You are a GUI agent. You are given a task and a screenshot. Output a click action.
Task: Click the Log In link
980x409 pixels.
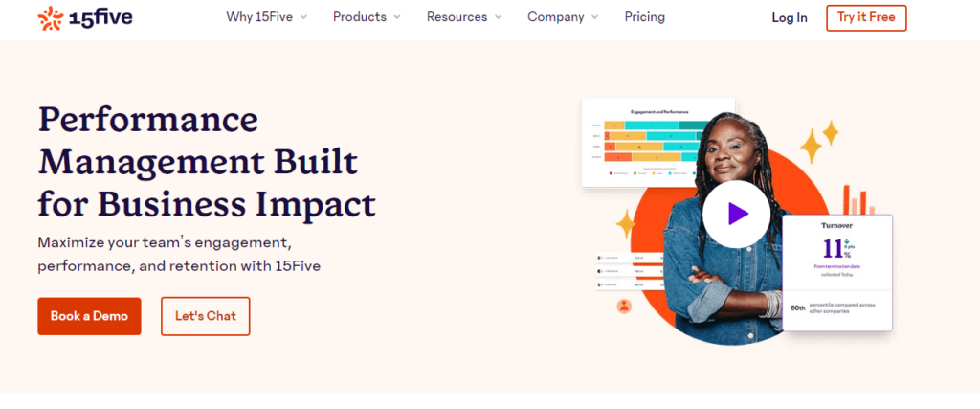tap(790, 17)
